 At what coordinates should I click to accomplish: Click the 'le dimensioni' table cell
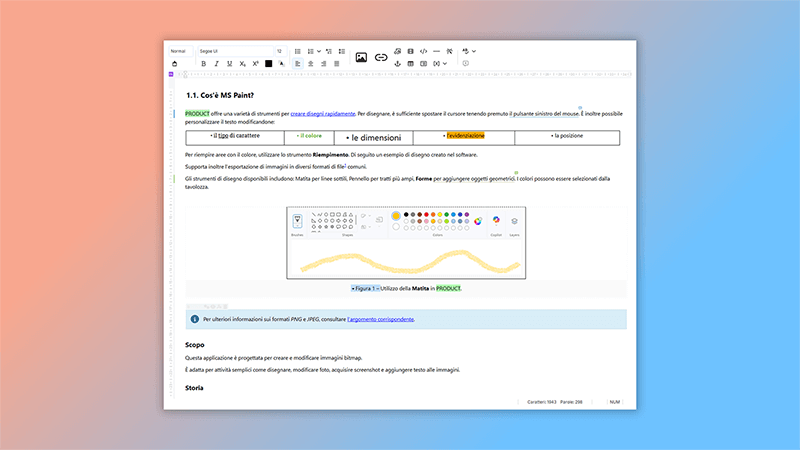[373, 138]
